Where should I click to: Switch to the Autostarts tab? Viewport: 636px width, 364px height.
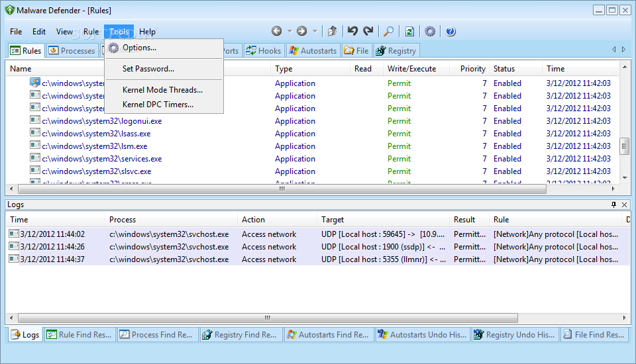coord(313,51)
